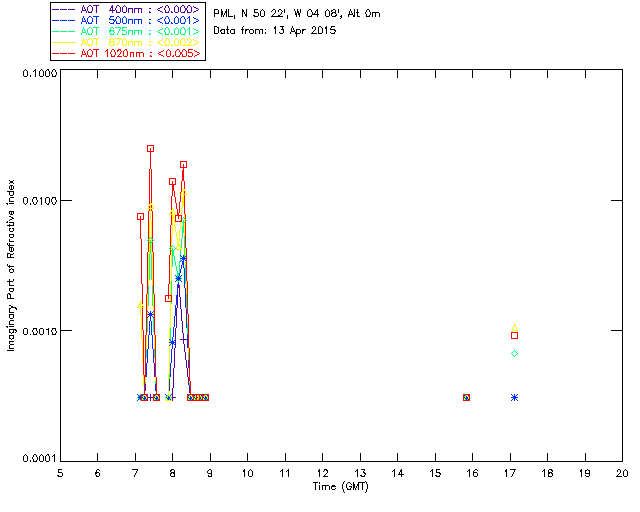The height and width of the screenshot is (512, 640).
Task: Click the isolated blue asterisk marker near 17 GMT
Action: 515,398
